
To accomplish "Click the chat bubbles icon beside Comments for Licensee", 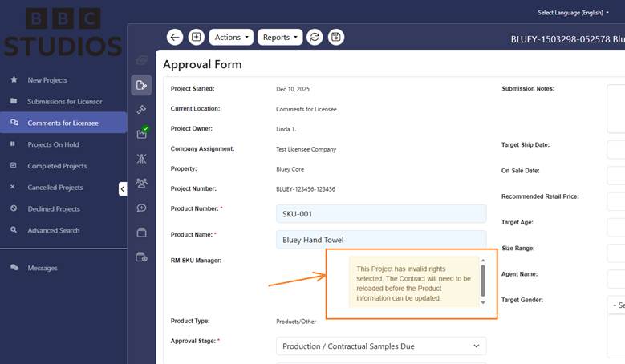I will [x=14, y=122].
